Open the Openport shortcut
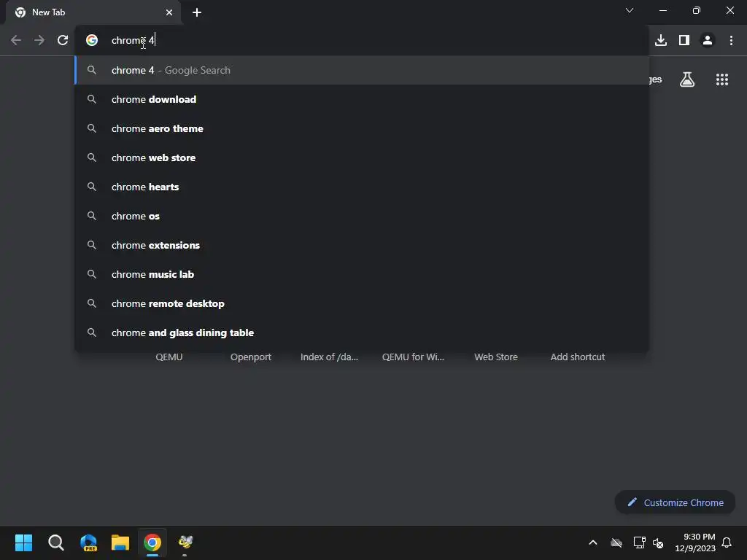Image resolution: width=747 pixels, height=560 pixels. click(x=251, y=357)
